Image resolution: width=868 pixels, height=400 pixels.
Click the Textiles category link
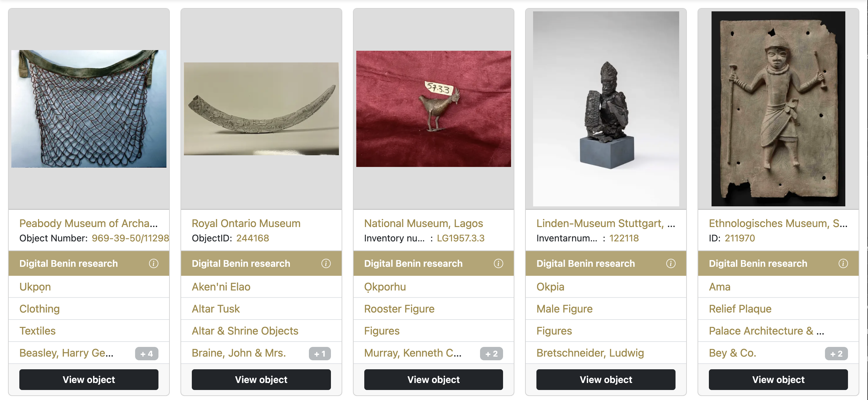37,331
